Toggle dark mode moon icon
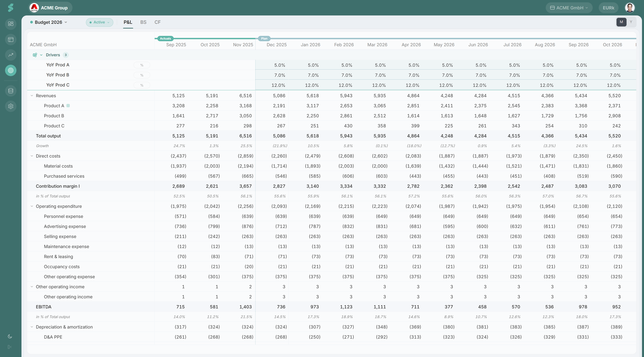Viewport: 644px width, 357px height. pyautogui.click(x=10, y=337)
